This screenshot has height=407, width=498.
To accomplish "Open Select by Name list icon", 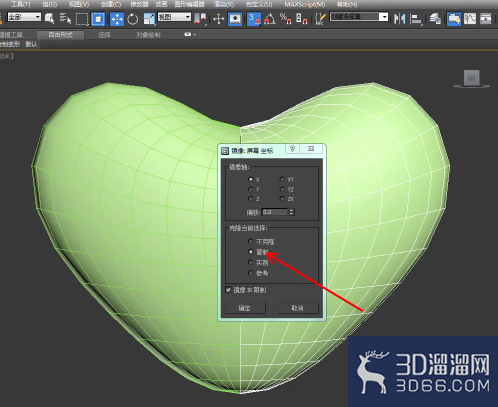I will coord(65,18).
